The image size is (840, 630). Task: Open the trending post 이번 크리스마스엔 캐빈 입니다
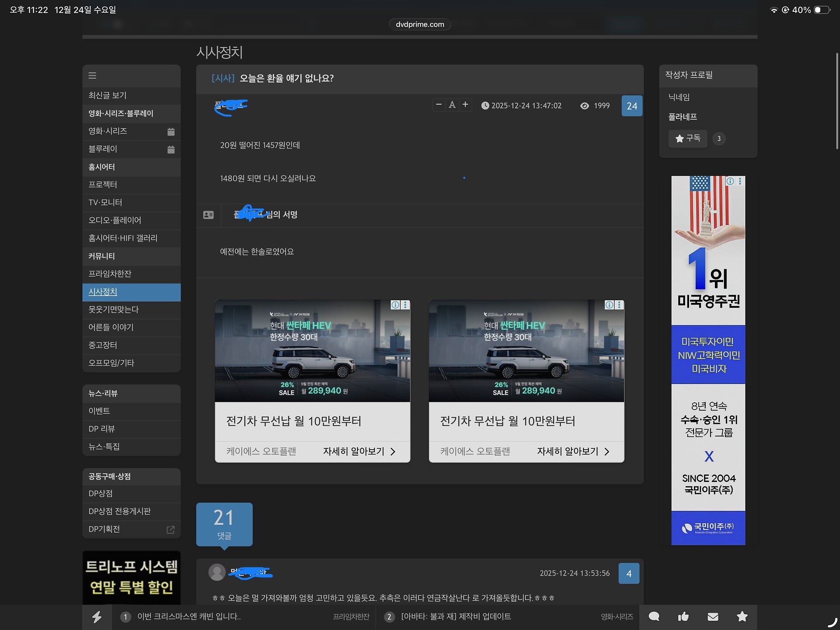(189, 617)
